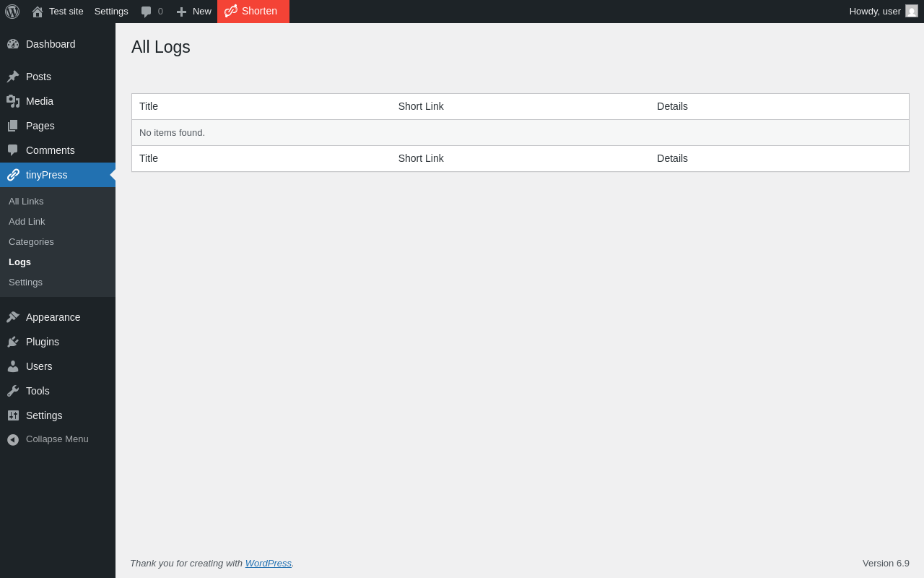The image size is (924, 578).
Task: Open Add Link submenu item
Action: (27, 222)
